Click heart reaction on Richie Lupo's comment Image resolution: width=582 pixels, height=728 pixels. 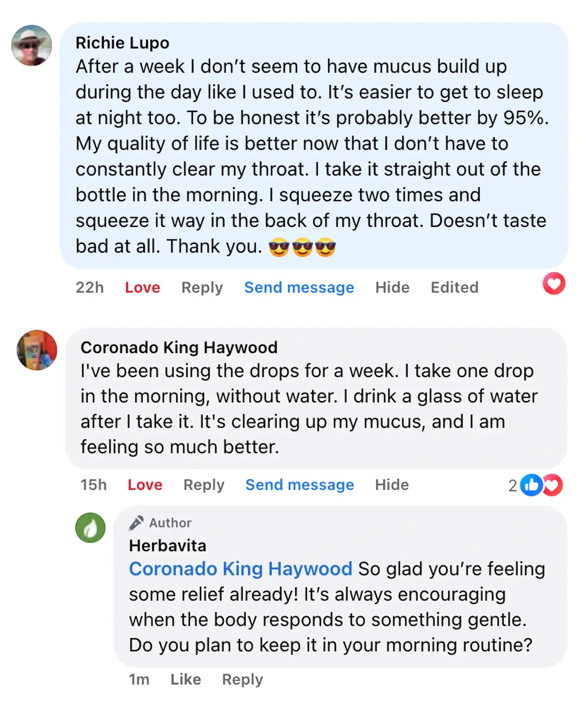[554, 283]
